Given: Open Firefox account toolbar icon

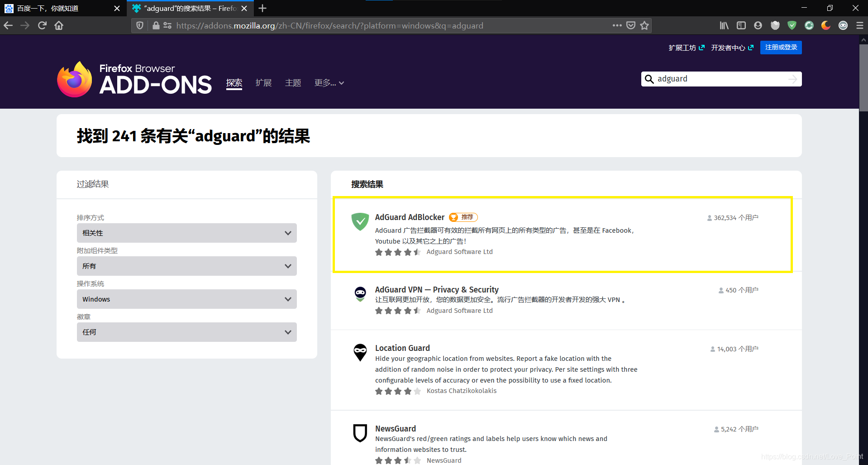Looking at the screenshot, I should (758, 25).
